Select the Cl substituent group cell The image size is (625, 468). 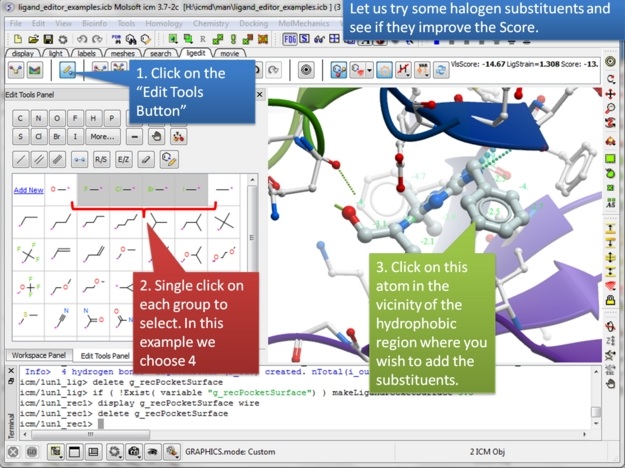coord(125,188)
